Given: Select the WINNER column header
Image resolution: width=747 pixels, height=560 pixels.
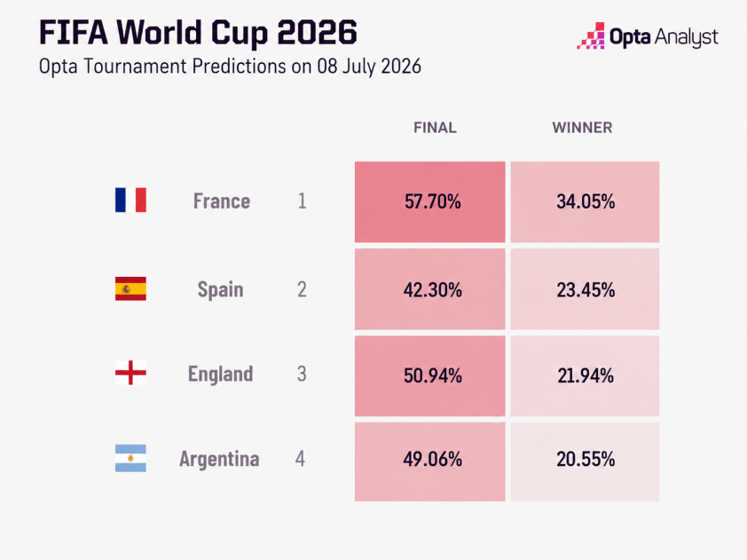Looking at the screenshot, I should (582, 128).
